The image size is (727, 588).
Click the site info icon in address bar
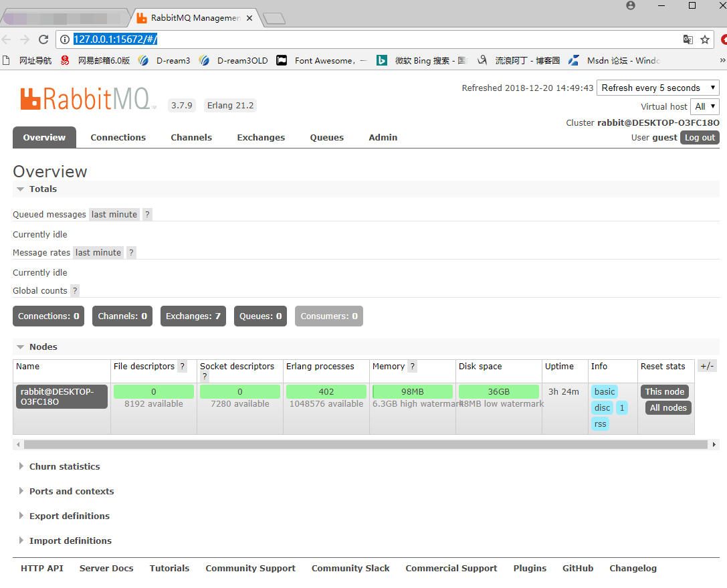coord(65,39)
